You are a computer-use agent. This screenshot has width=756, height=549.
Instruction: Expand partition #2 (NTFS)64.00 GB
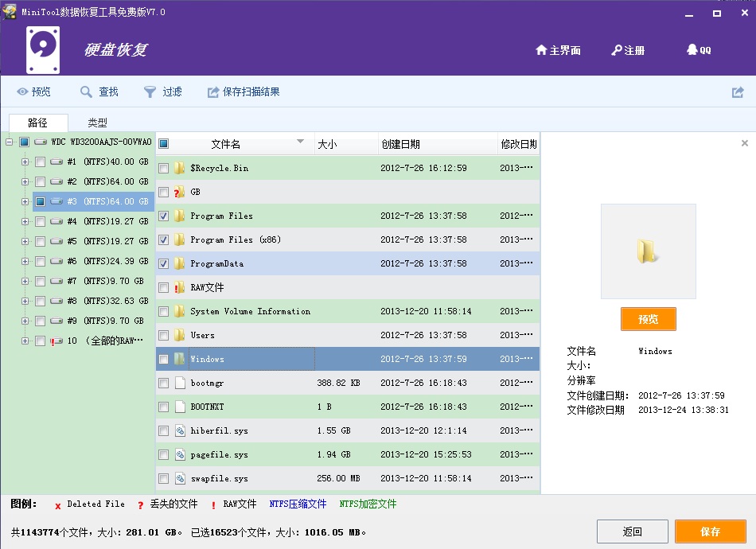pyautogui.click(x=25, y=181)
